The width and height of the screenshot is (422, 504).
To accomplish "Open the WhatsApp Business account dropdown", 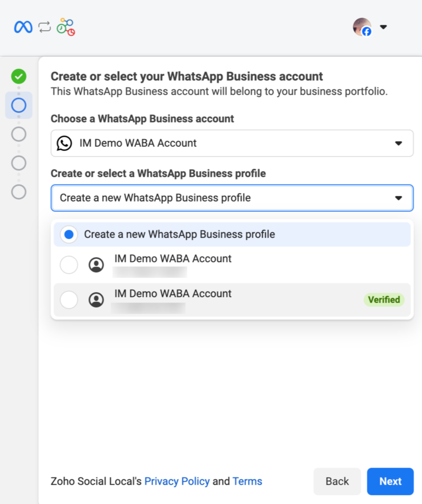I will 398,143.
